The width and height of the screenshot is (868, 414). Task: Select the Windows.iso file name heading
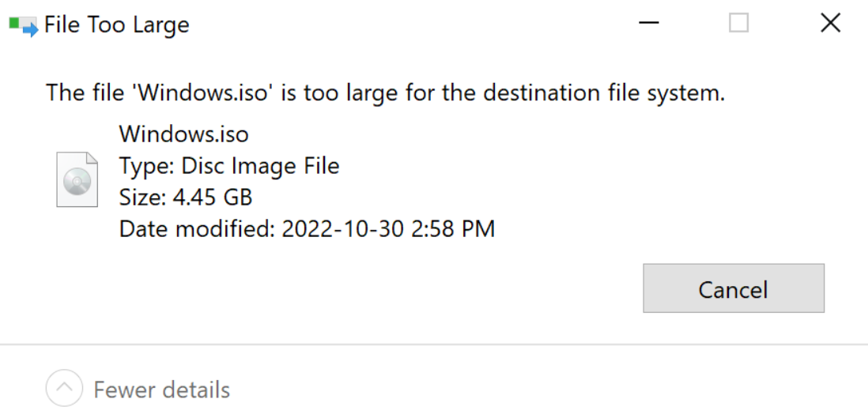(x=183, y=134)
